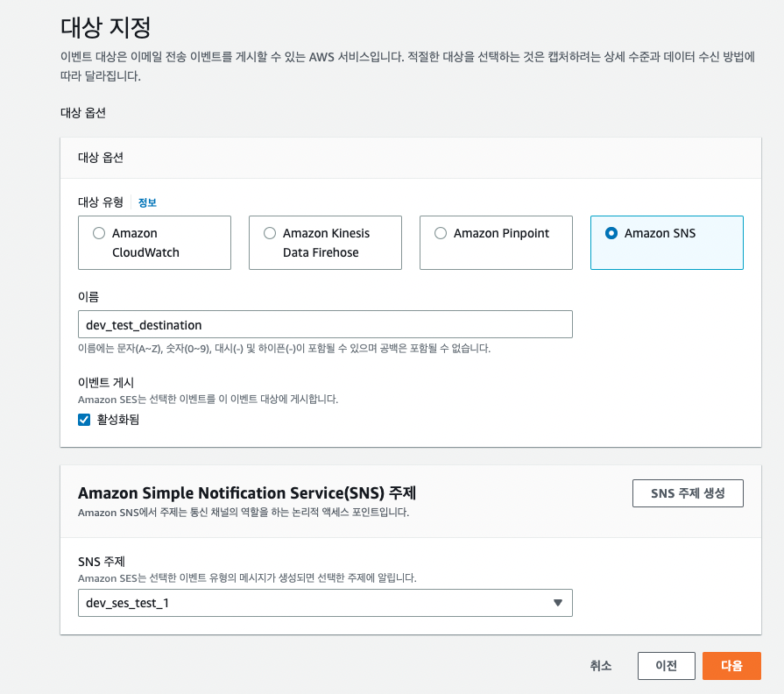Open the 정보 info link

pos(147,202)
